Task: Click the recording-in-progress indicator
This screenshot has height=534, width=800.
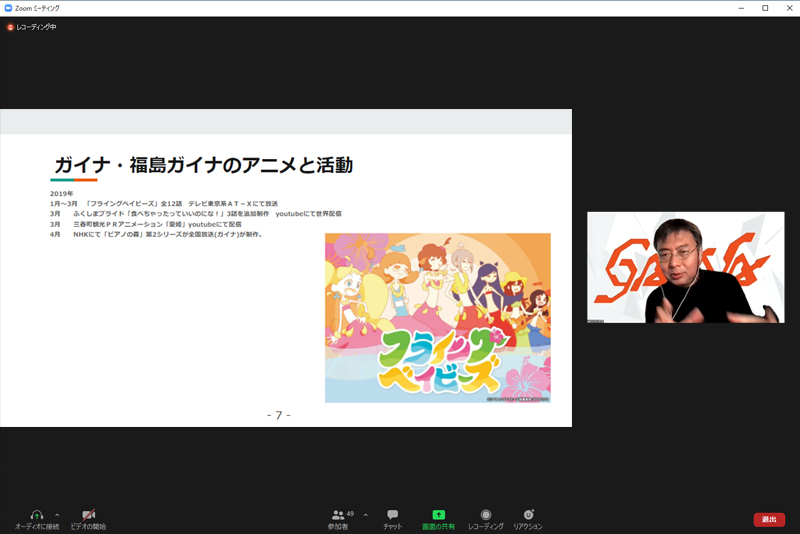Action: coord(32,27)
